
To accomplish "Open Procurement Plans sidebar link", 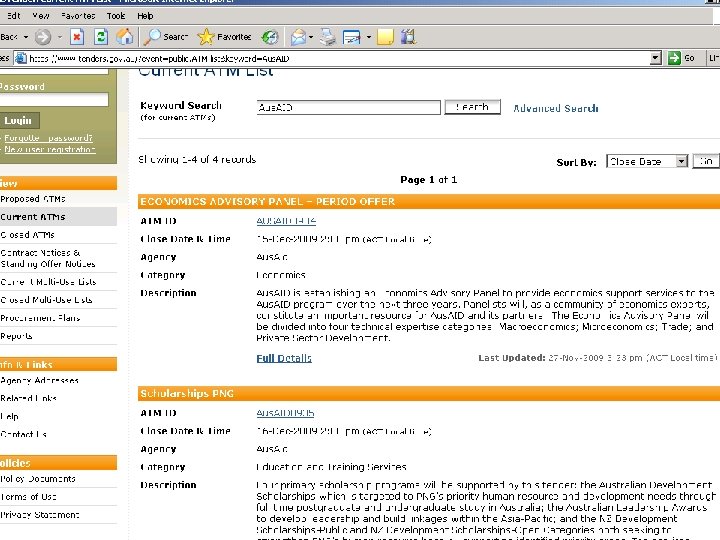I will click(x=40, y=318).
